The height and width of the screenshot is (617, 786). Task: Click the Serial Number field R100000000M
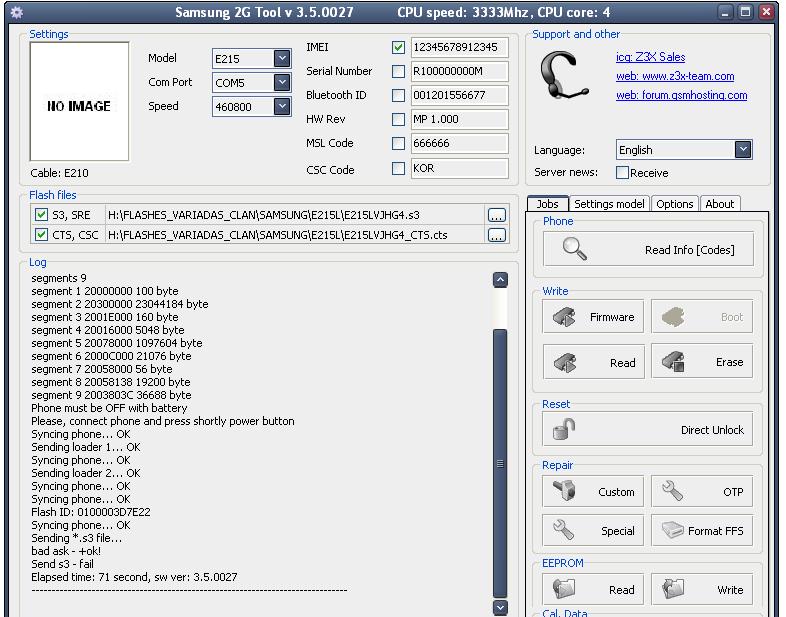(x=460, y=72)
